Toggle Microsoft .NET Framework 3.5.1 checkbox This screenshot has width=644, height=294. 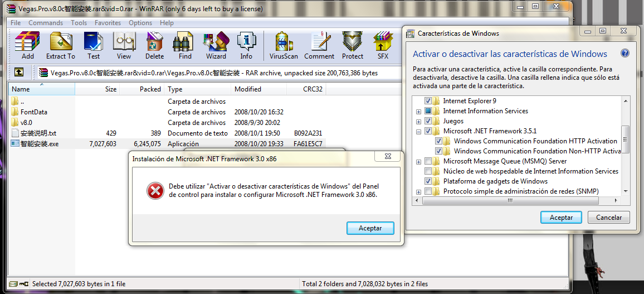point(428,131)
